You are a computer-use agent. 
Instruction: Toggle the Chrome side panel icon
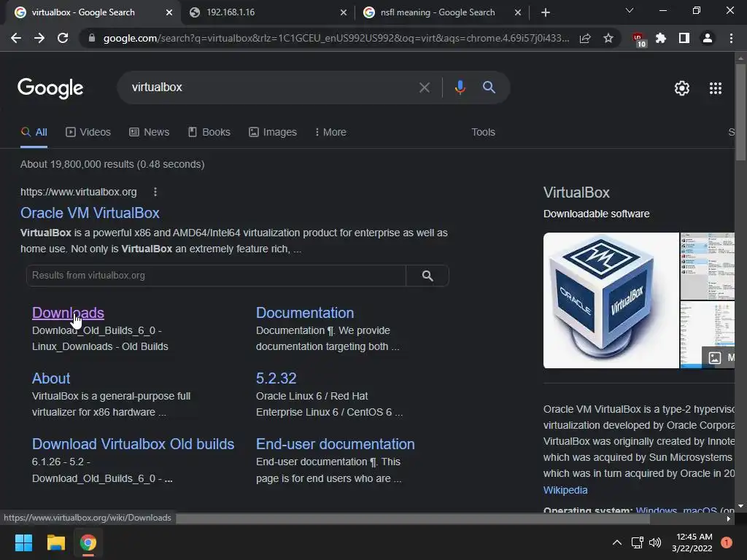pos(684,38)
